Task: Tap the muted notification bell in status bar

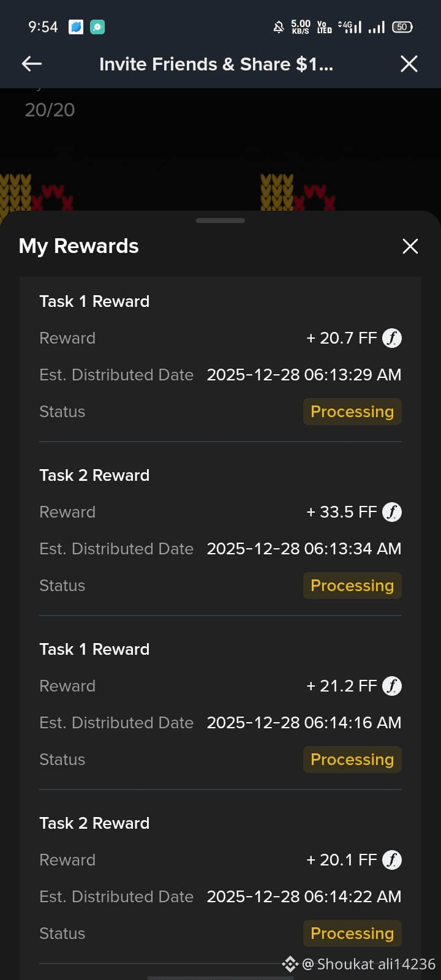Action: click(x=279, y=27)
